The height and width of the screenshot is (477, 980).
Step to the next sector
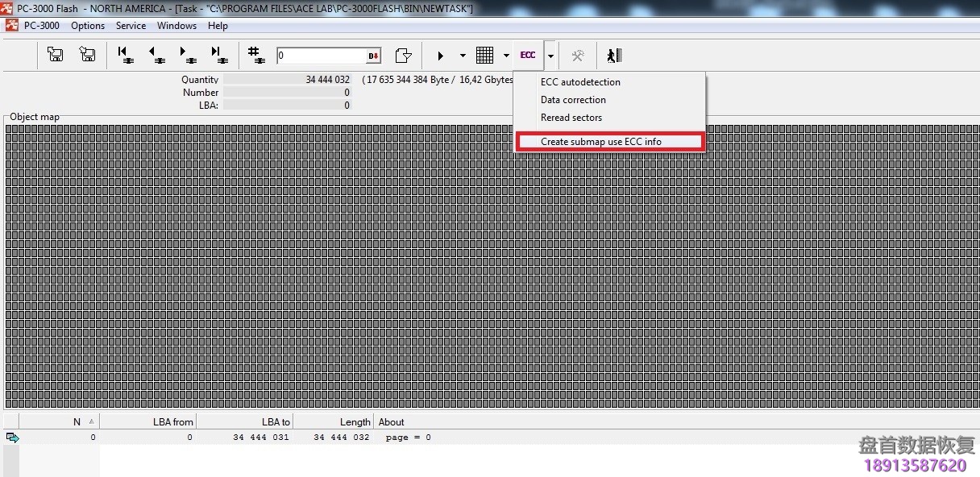pos(189,55)
